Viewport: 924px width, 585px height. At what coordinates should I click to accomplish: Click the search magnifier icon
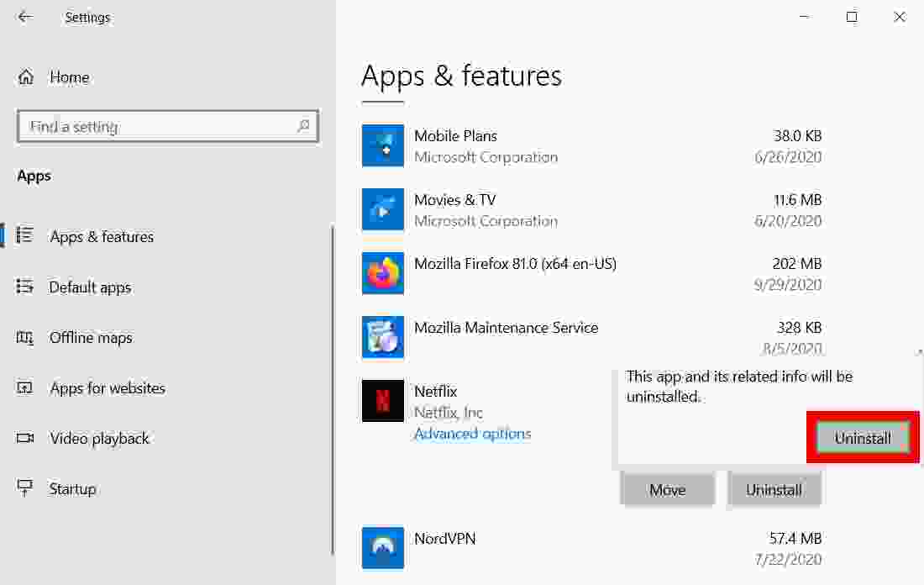tap(303, 125)
